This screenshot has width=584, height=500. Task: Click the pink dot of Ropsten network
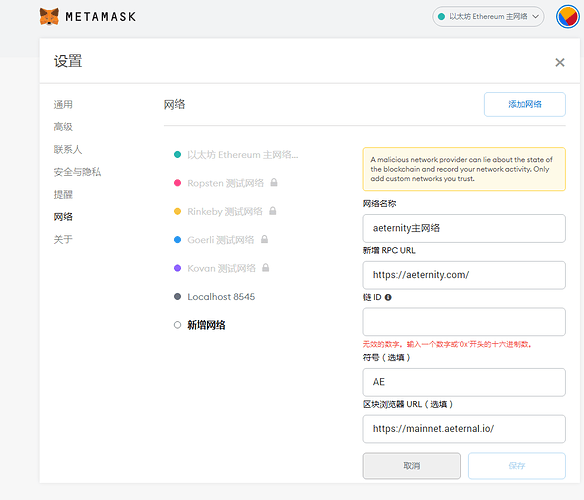coord(177,183)
